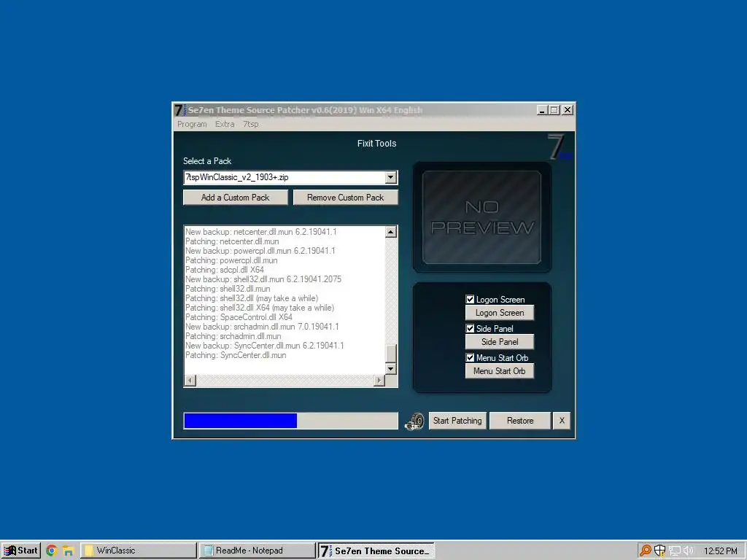
Task: Click Se7en Theme Source taskbar button
Action: click(376, 551)
